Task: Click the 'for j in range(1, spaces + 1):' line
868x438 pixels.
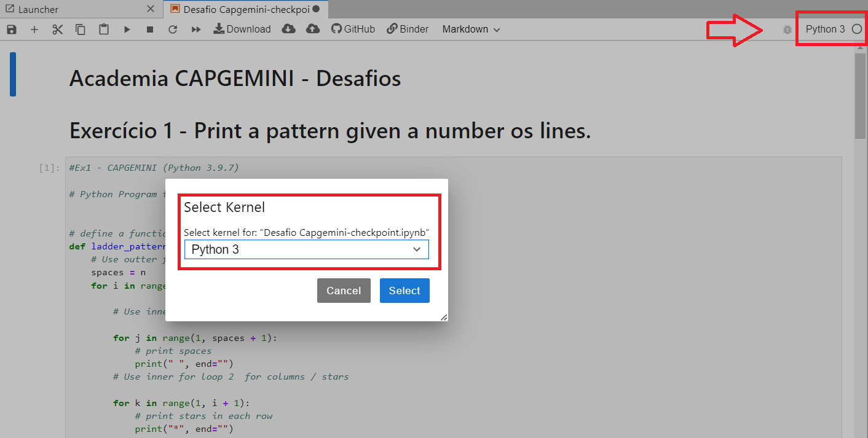Action: pyautogui.click(x=195, y=338)
